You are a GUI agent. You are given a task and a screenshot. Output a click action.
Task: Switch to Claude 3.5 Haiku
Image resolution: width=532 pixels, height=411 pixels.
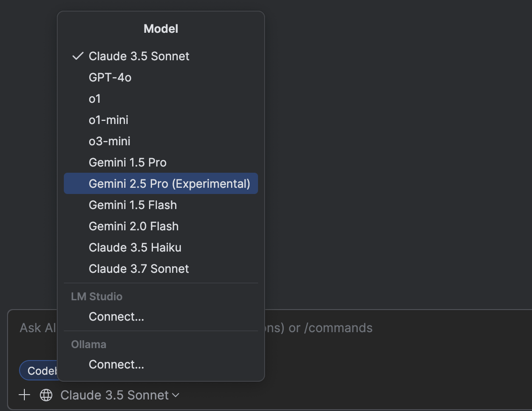(x=135, y=248)
